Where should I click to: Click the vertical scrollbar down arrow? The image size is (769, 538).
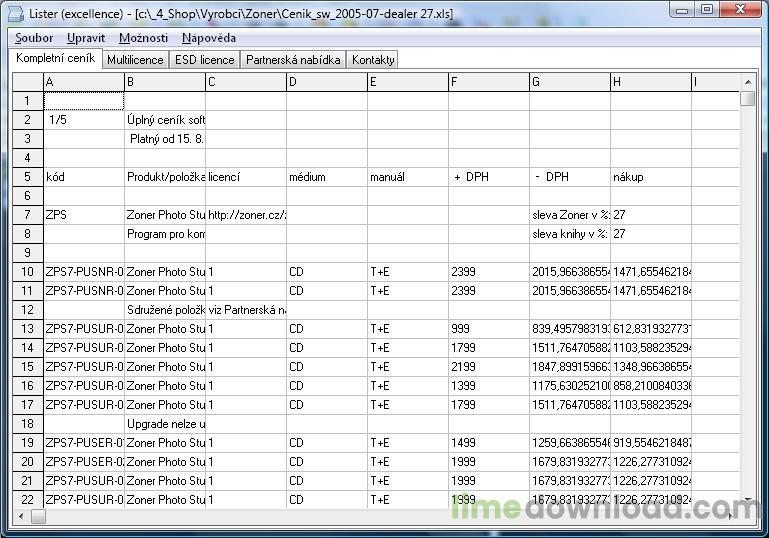pyautogui.click(x=748, y=498)
